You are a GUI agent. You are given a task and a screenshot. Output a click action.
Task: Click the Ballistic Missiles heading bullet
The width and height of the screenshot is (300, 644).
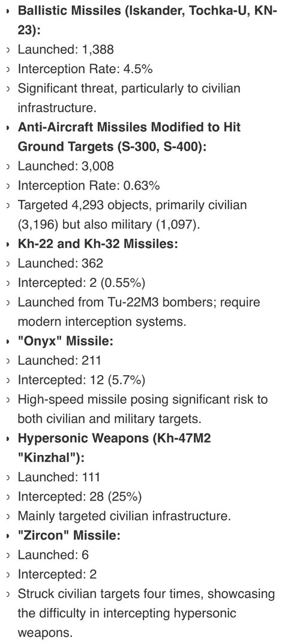(8, 11)
